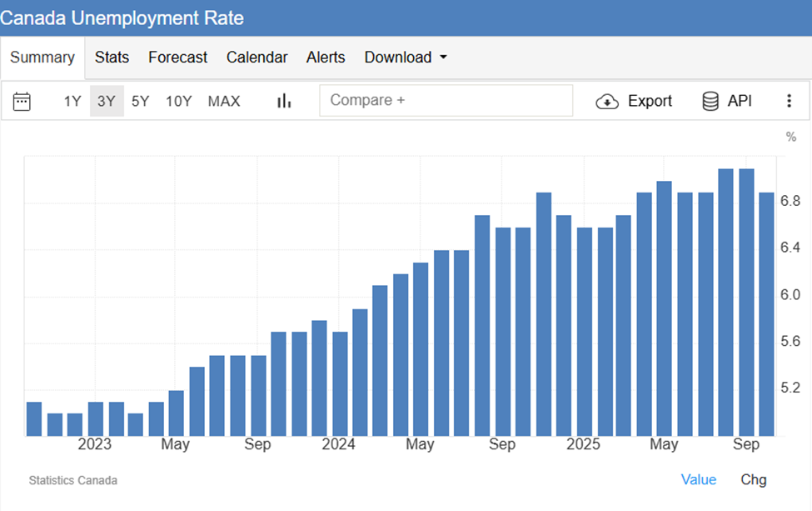812x511 pixels.
Task: Click the Export cloud download icon
Action: 607,102
